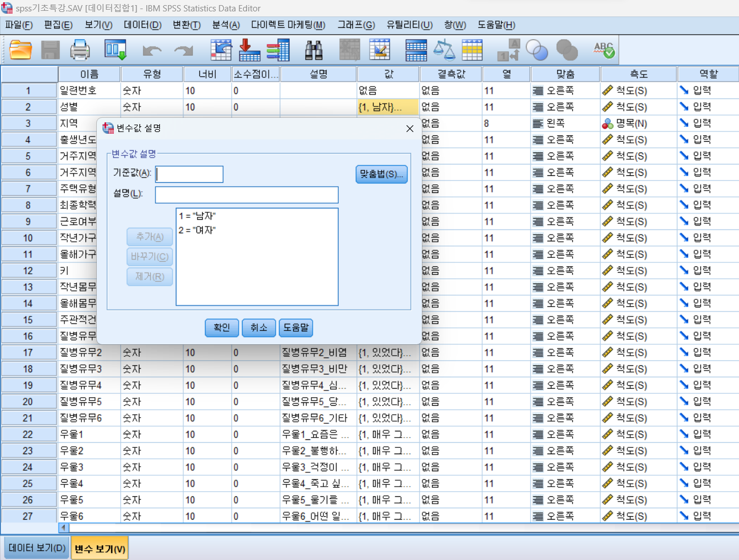The height and width of the screenshot is (560, 739).
Task: Open the Variables info icon
Action: [278, 50]
